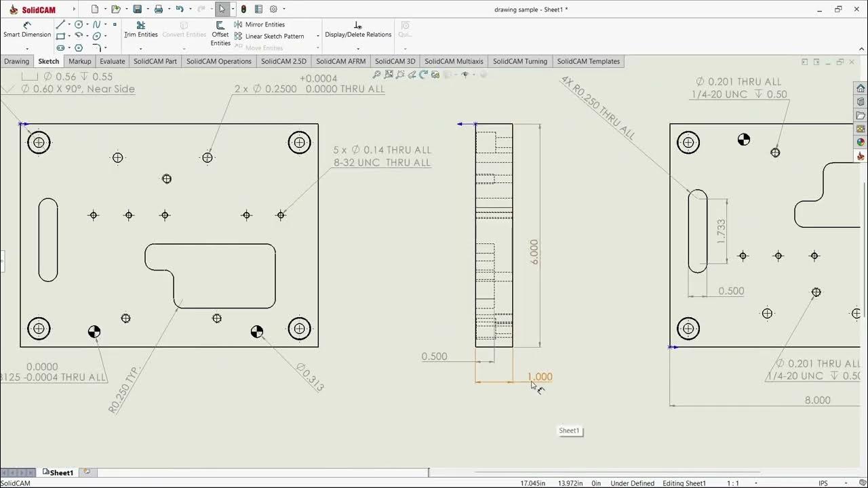Open the Options gear dropdown arrow
Image resolution: width=868 pixels, height=488 pixels.
pyautogui.click(x=283, y=9)
